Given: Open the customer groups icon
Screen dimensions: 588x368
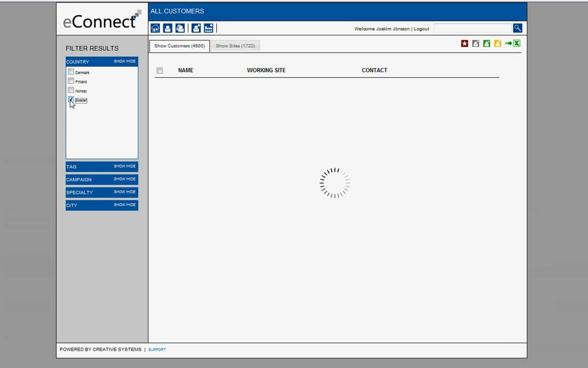Looking at the screenshot, I should pyautogui.click(x=180, y=28).
